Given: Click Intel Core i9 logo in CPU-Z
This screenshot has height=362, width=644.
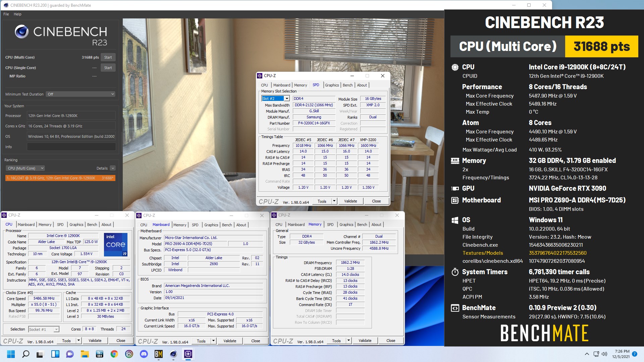Looking at the screenshot, I should point(116,245).
